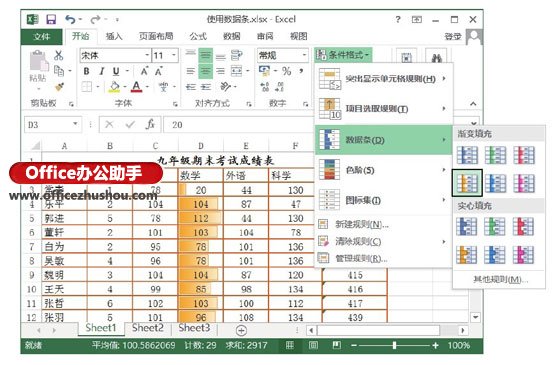
Task: Open font color dropdown arrow
Action: [x=147, y=87]
